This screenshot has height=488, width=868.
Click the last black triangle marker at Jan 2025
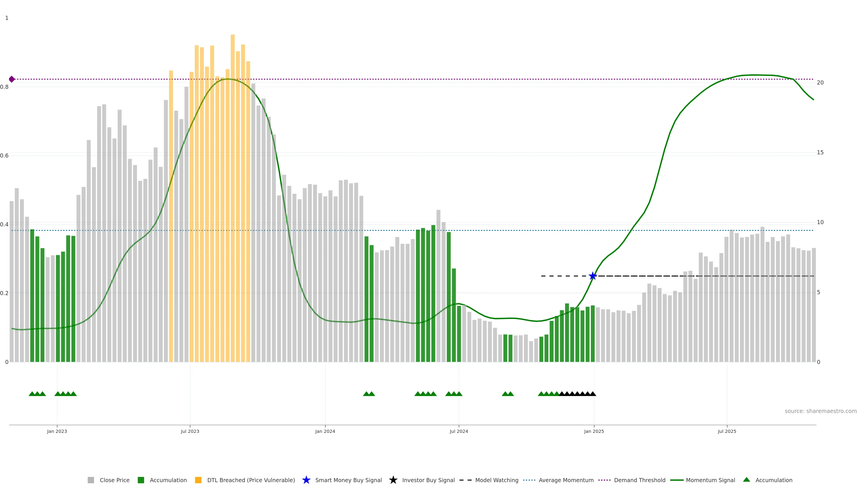593,394
